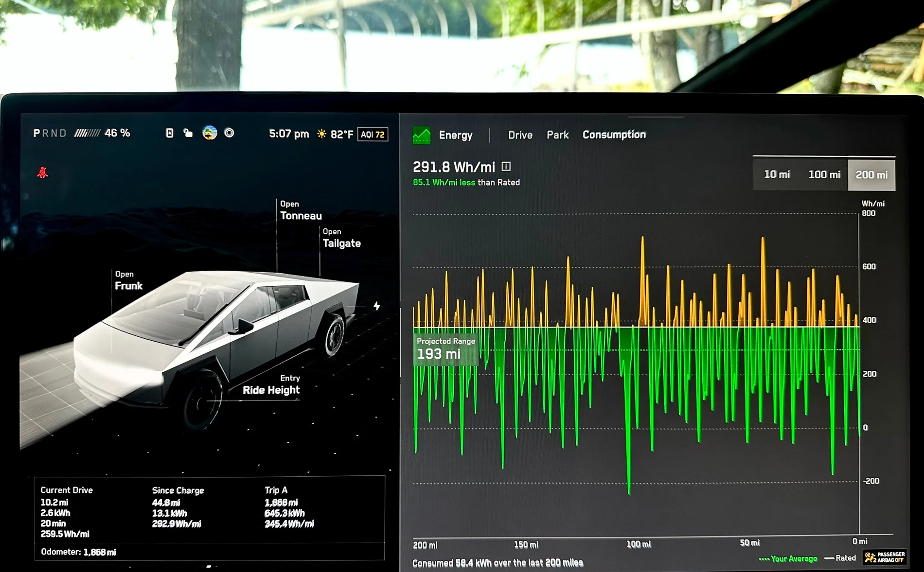Tap the lock status icon
The image size is (924, 572).
(188, 133)
